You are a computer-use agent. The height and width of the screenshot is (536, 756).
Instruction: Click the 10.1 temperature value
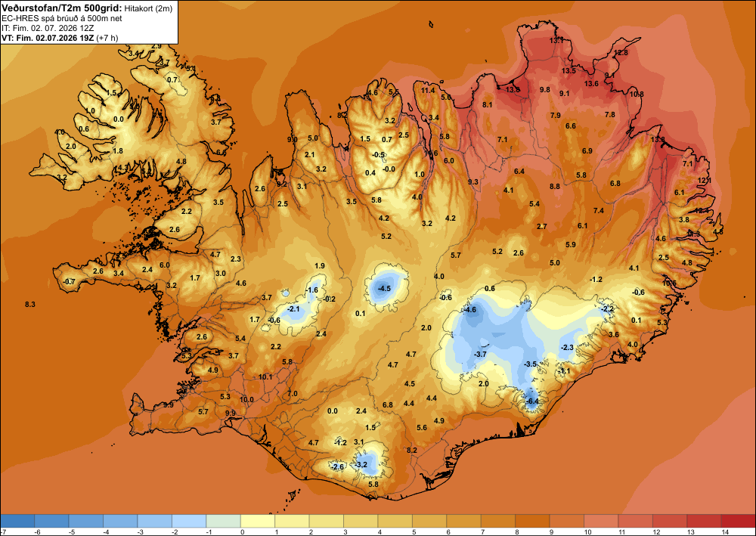(x=265, y=377)
